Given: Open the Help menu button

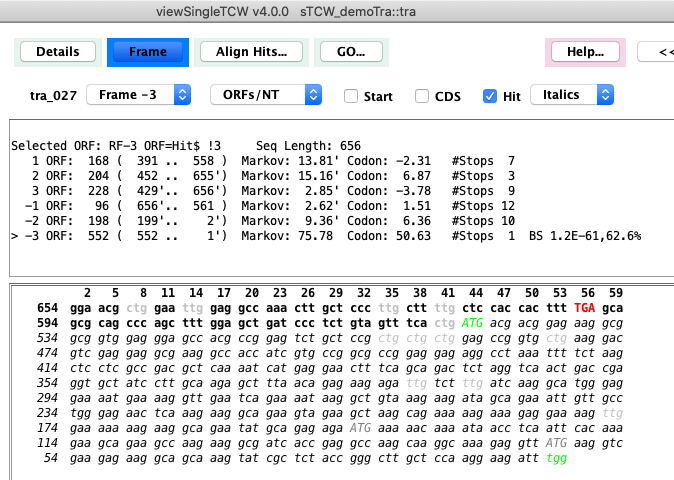Looking at the screenshot, I should coord(584,51).
